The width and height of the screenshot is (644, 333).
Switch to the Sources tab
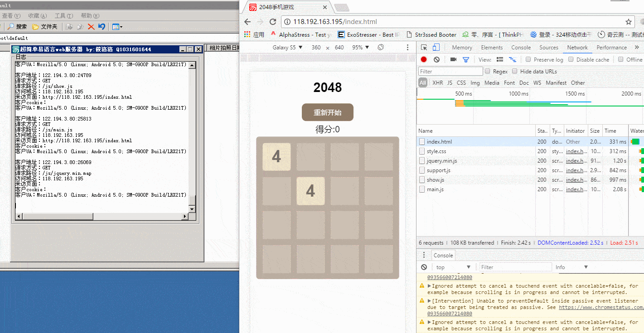click(548, 48)
